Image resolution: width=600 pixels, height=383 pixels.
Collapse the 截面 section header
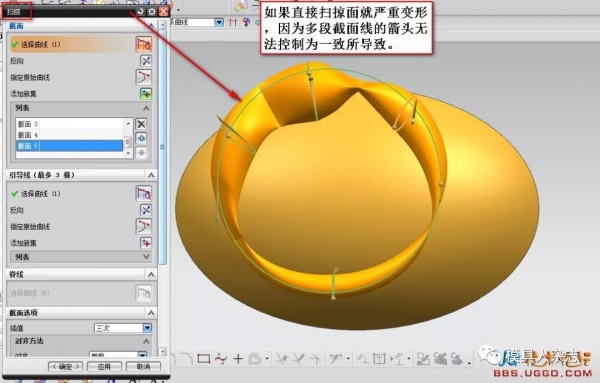pyautogui.click(x=151, y=26)
